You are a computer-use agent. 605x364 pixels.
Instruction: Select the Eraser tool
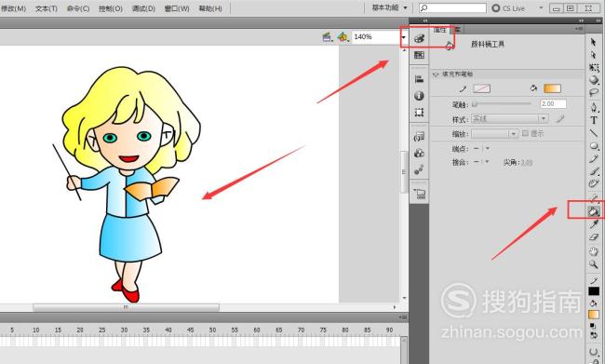pyautogui.click(x=594, y=237)
